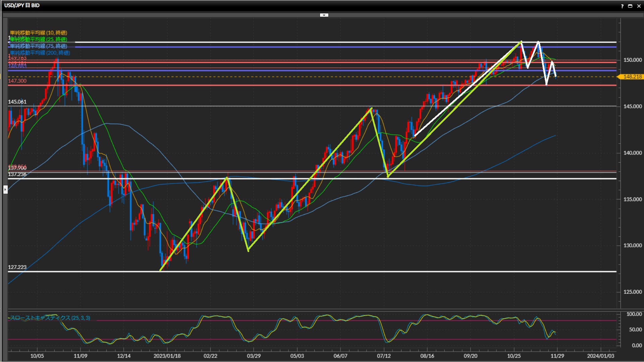Maximize the USD/JPY chart window
The width and height of the screenshot is (644, 362).
click(x=630, y=6)
